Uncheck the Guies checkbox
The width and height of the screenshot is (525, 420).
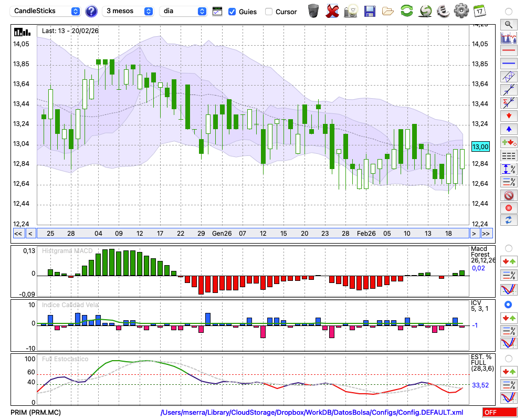232,12
